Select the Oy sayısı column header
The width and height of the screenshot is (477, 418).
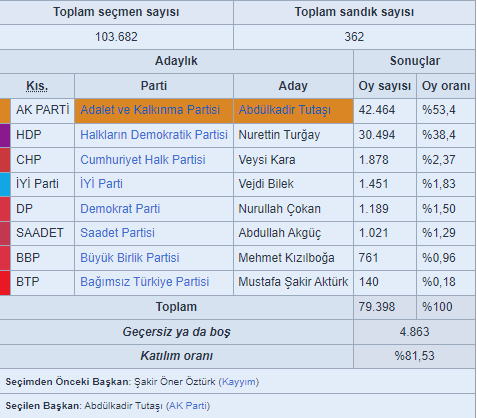tap(385, 86)
